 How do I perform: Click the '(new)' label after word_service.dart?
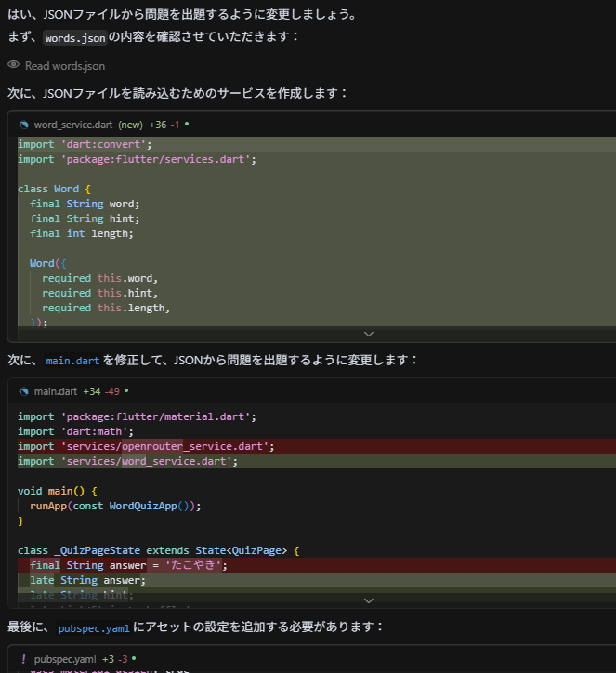coord(130,125)
